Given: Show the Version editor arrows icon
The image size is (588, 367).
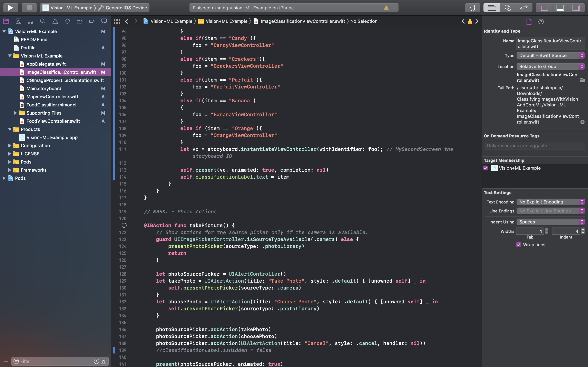Looking at the screenshot, I should [x=524, y=8].
